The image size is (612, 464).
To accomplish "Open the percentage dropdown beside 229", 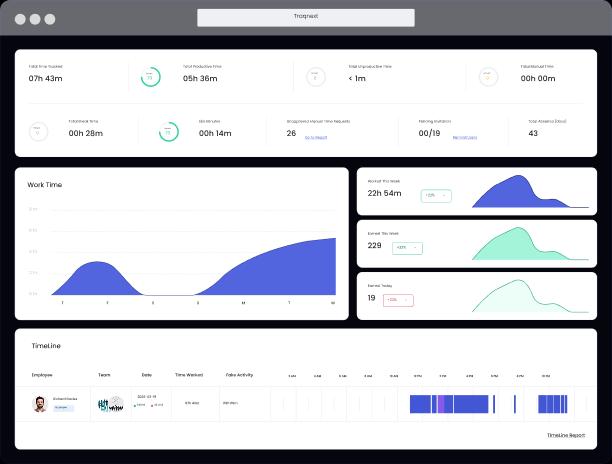I will click(x=407, y=248).
